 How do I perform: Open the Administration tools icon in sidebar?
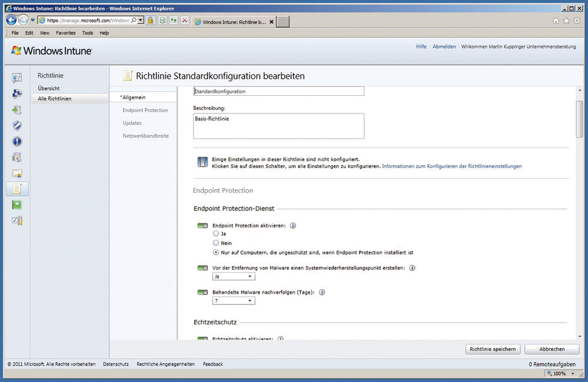tap(17, 220)
